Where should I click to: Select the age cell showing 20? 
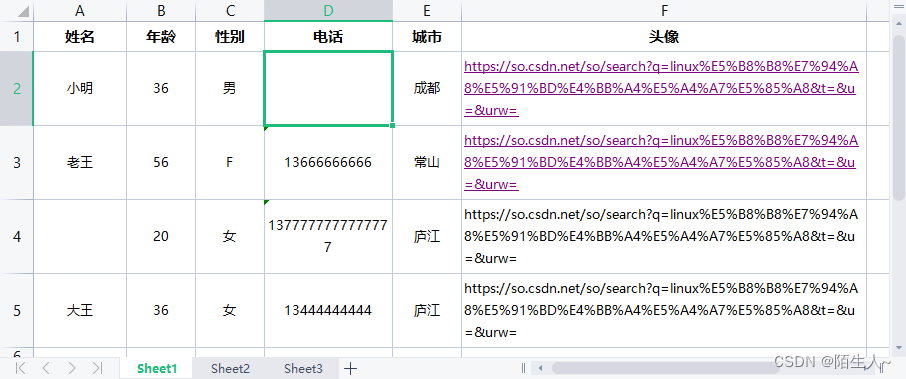coord(161,237)
